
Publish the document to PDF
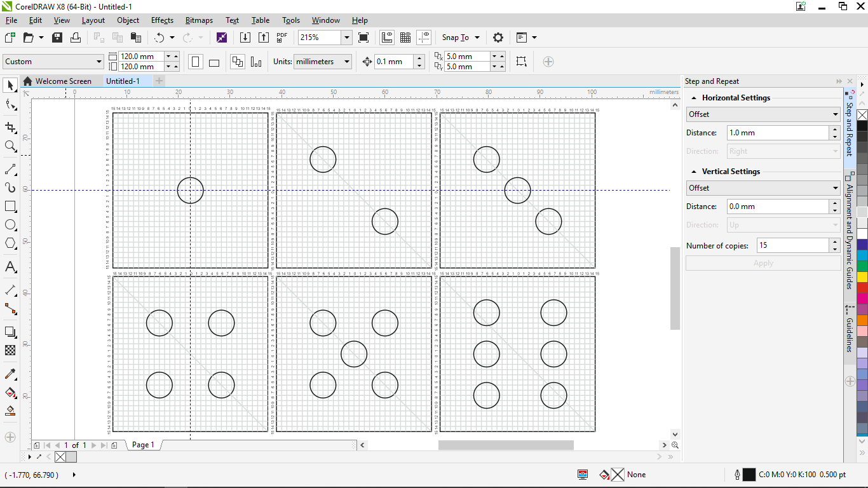282,37
